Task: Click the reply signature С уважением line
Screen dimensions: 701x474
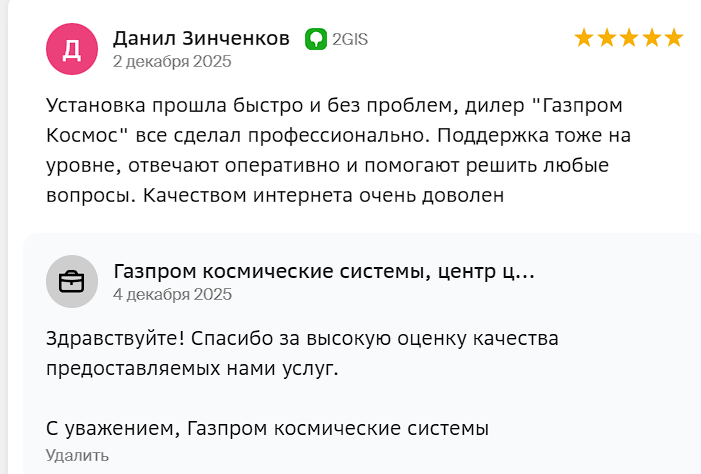Action: point(267,428)
